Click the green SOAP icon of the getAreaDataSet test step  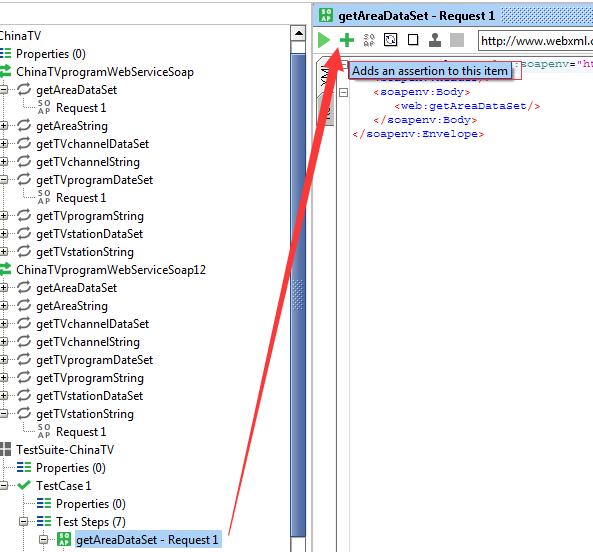click(64, 539)
